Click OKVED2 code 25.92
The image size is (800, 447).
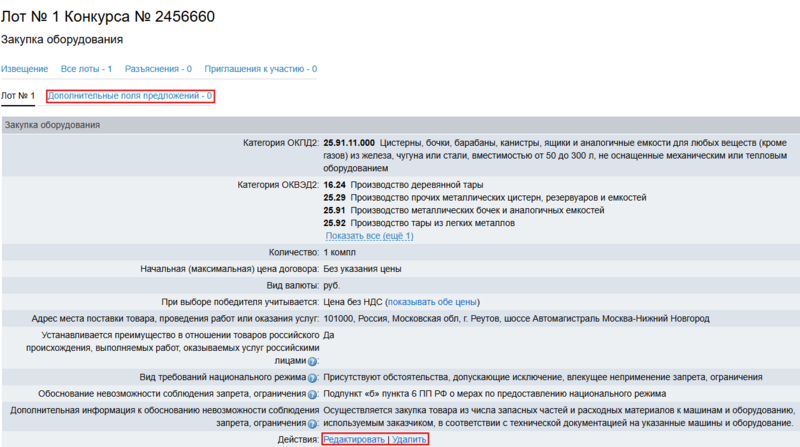(334, 223)
